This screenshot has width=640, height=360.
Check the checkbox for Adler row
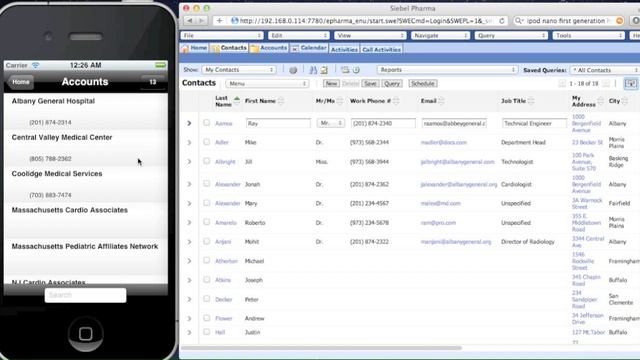(x=207, y=142)
